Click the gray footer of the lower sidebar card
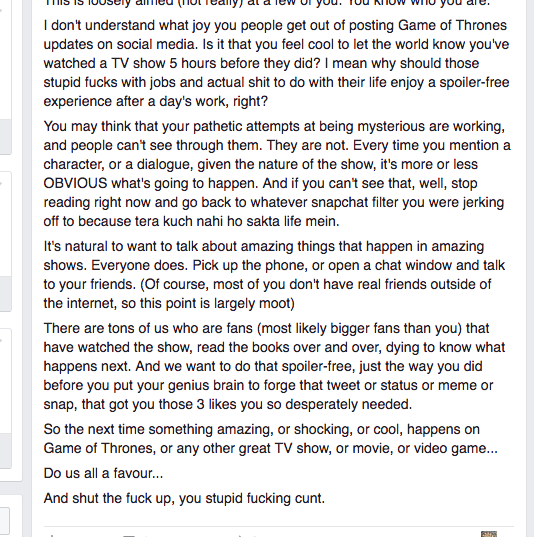The height and width of the screenshot is (537, 534). coord(5,451)
